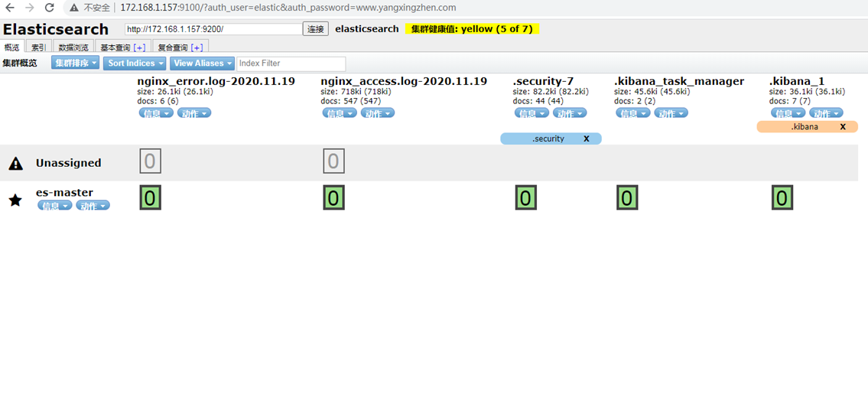The image size is (868, 398).
Task: Click the Elasticsearch header title
Action: pyautogui.click(x=56, y=29)
